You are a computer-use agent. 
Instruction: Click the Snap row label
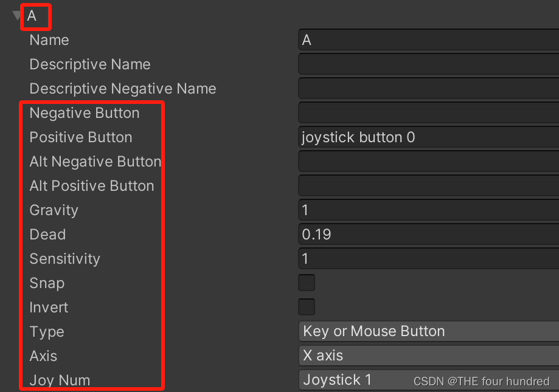click(x=47, y=283)
